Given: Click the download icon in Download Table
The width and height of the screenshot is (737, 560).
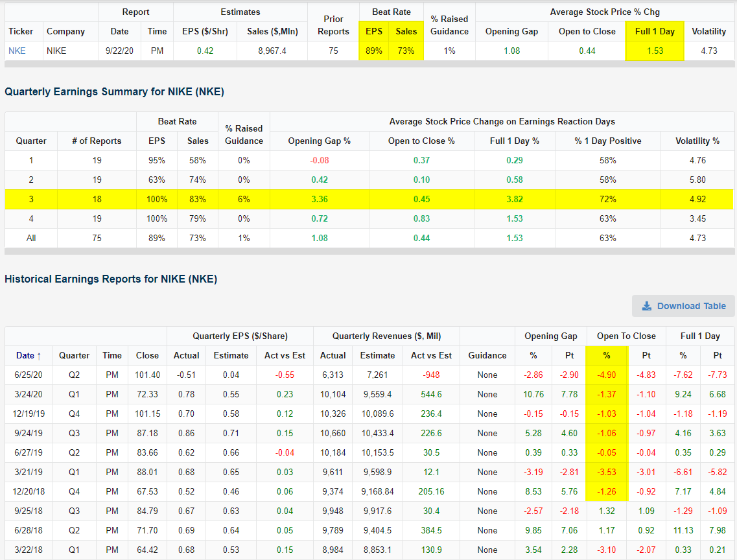Looking at the screenshot, I should (646, 306).
